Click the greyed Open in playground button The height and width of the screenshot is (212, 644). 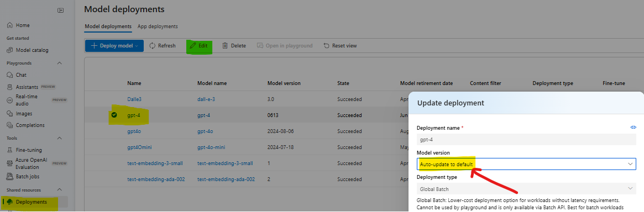coord(285,45)
